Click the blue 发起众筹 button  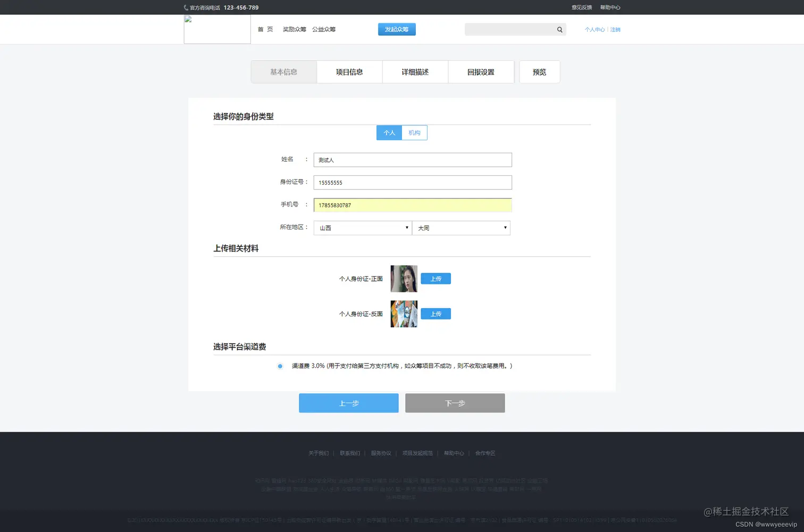point(396,29)
